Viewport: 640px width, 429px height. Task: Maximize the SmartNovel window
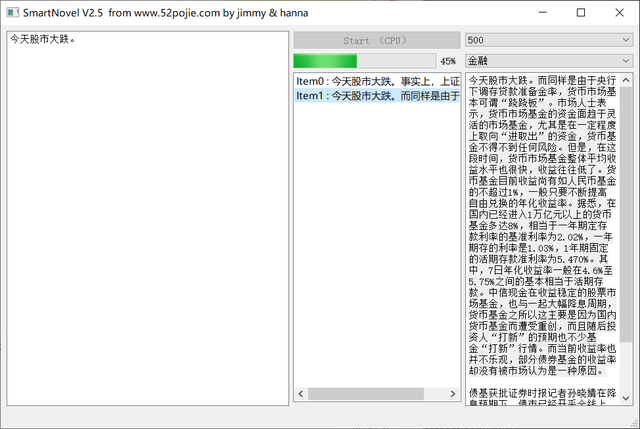click(x=581, y=13)
